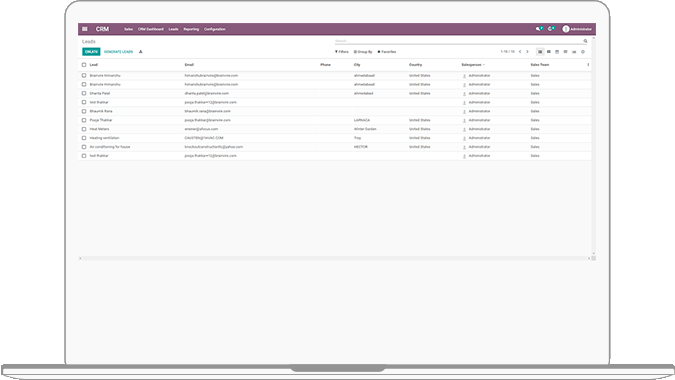Go to previous page arrow in pager
This screenshot has width=675, height=380.
pyautogui.click(x=520, y=52)
